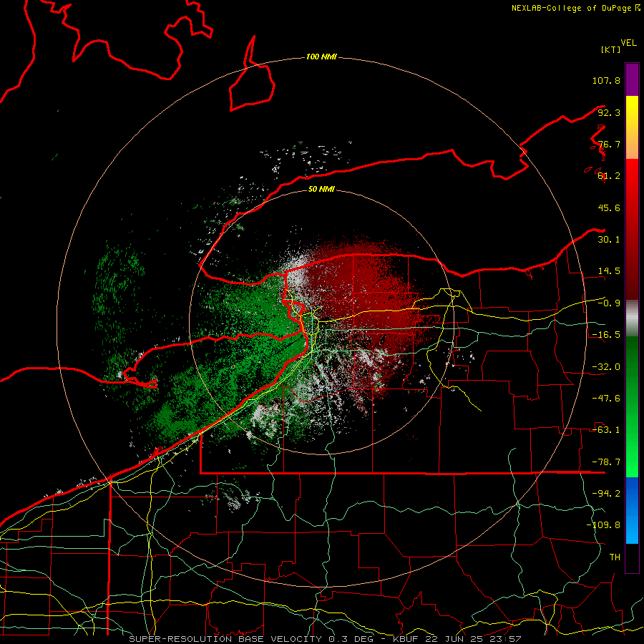Click the -78.7 scale value
The width and height of the screenshot is (644, 644).
click(606, 462)
